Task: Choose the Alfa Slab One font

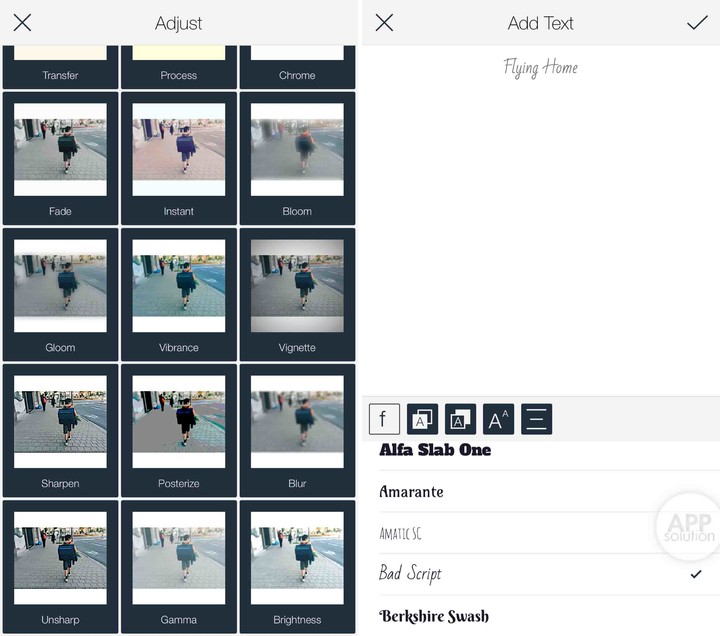Action: (436, 451)
